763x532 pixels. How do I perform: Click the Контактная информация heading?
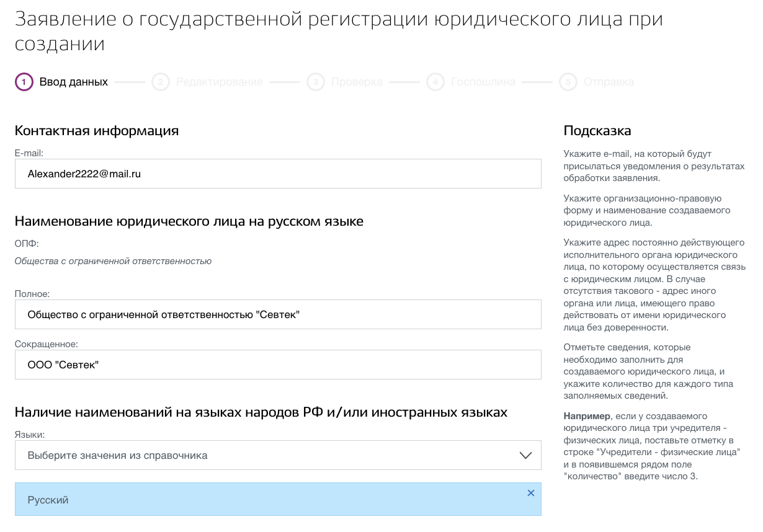click(x=97, y=131)
